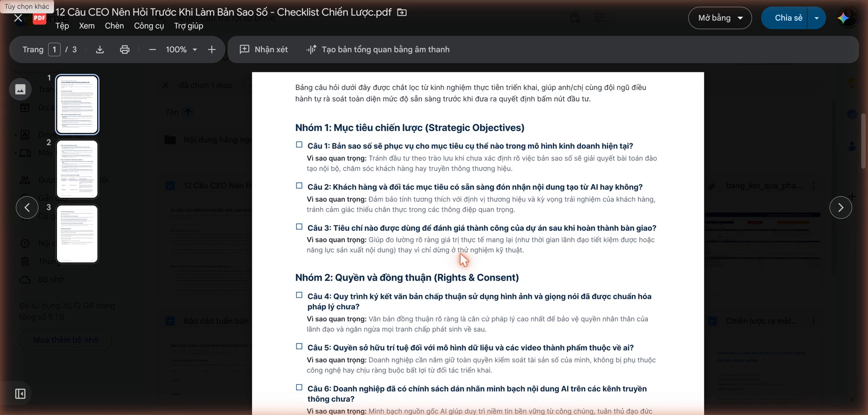Create audio overview with Tạo bản tổng quan bằng âm thanh
The image size is (868, 415).
pos(378,50)
